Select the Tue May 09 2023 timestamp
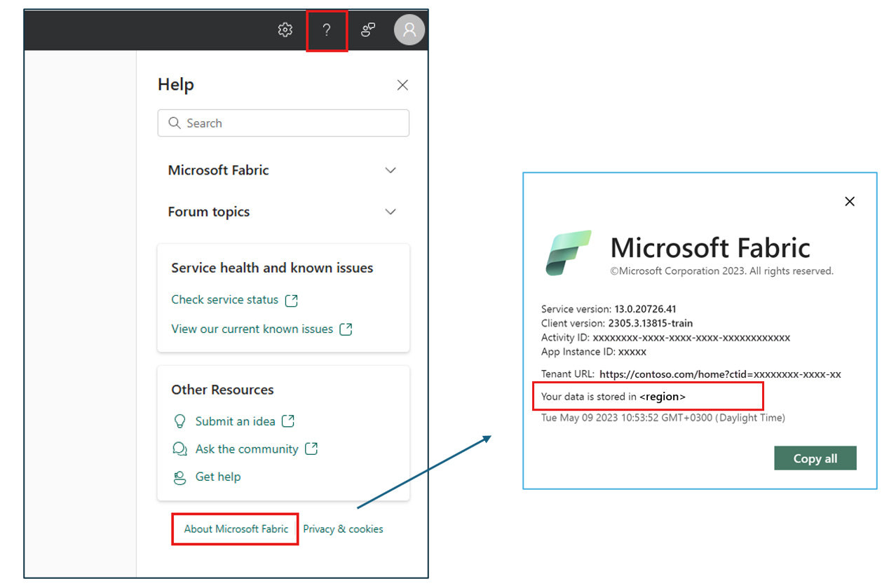The image size is (889, 588). (663, 418)
